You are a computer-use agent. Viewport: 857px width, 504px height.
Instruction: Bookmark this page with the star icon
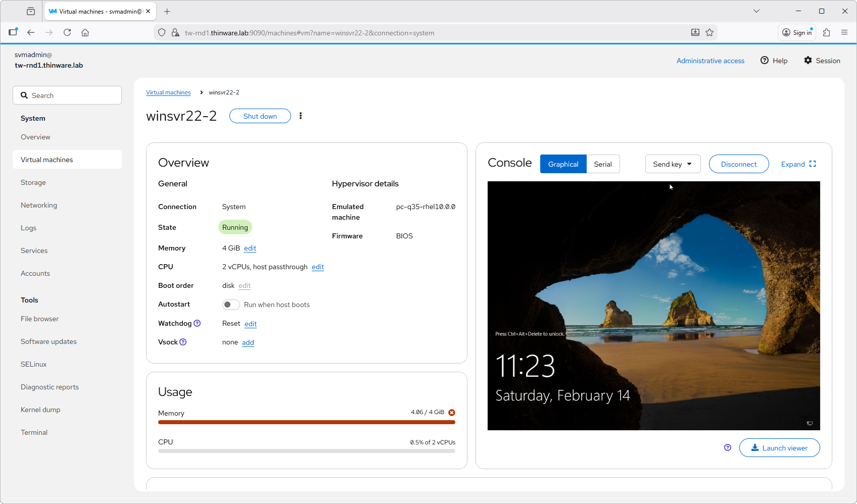709,32
